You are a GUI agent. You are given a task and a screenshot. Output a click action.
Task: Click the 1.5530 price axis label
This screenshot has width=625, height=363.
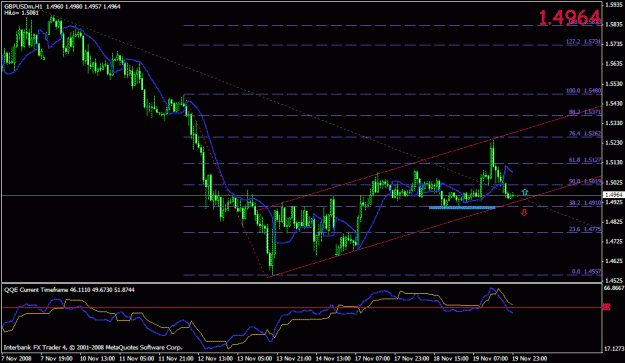[614, 84]
